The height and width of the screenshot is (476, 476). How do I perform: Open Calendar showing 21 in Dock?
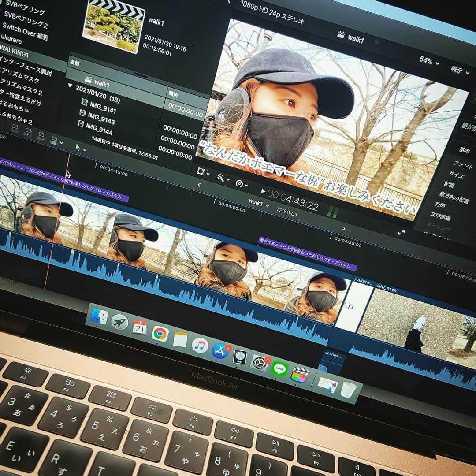pyautogui.click(x=140, y=328)
